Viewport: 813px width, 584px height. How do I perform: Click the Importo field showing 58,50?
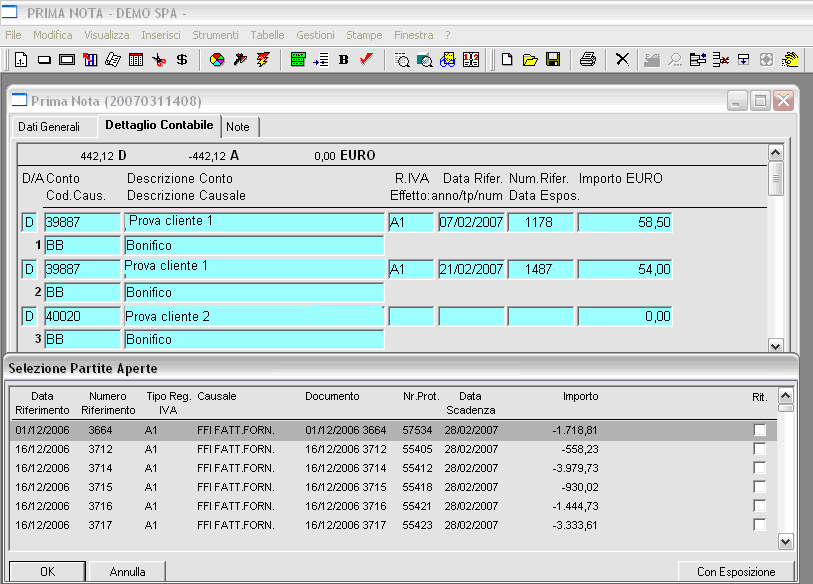coord(625,223)
